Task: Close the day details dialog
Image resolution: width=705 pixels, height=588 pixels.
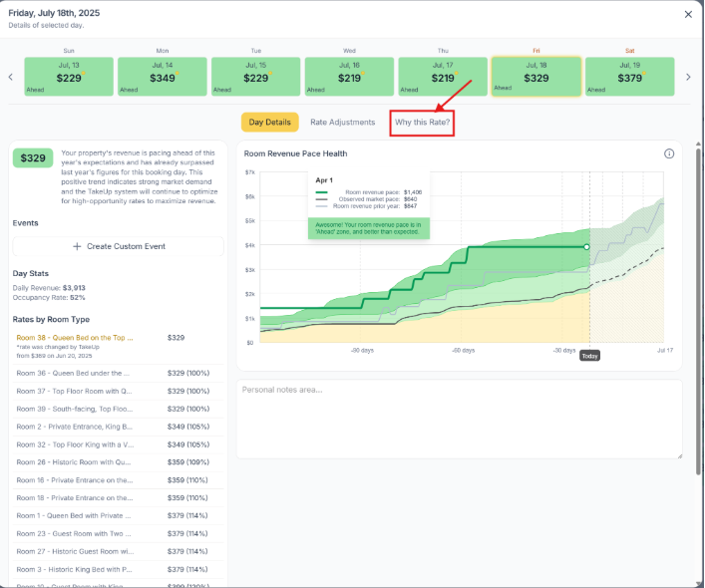Action: (688, 14)
